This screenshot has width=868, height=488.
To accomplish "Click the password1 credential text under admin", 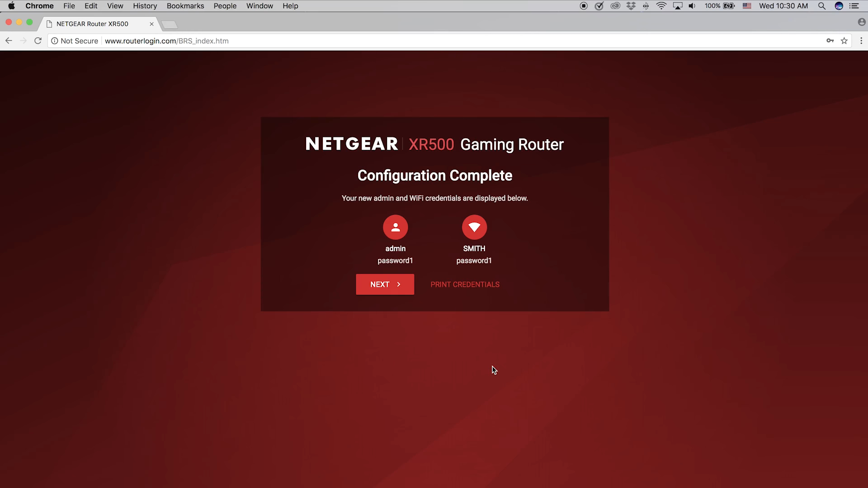I will point(395,260).
